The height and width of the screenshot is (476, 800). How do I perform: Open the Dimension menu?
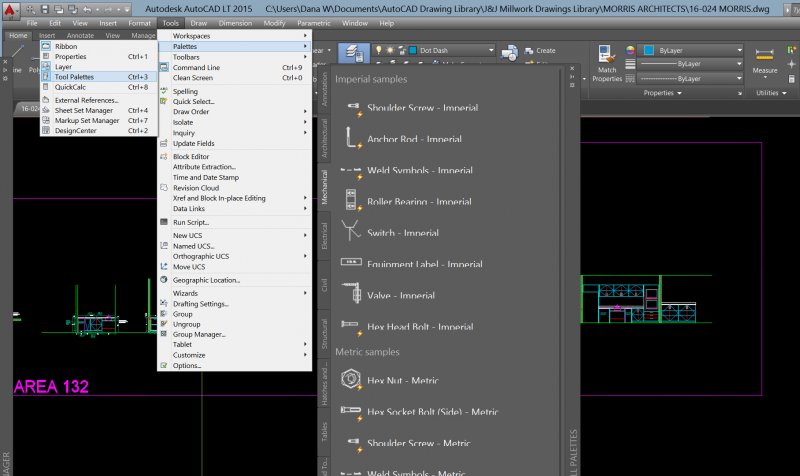235,23
